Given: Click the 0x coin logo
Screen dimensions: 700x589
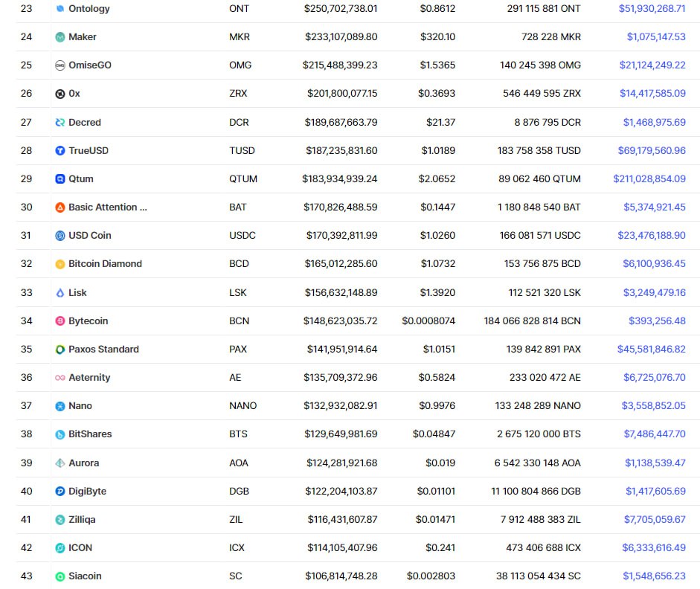Looking at the screenshot, I should [60, 94].
